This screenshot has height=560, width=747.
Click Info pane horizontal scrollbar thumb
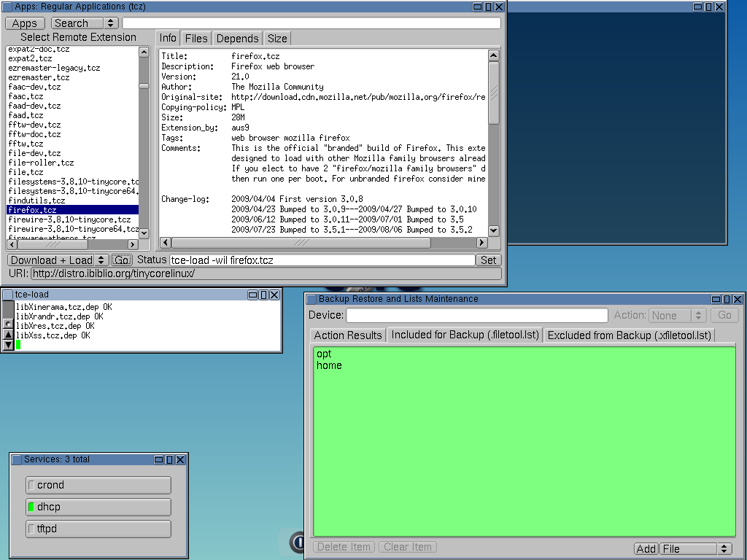tap(301, 242)
